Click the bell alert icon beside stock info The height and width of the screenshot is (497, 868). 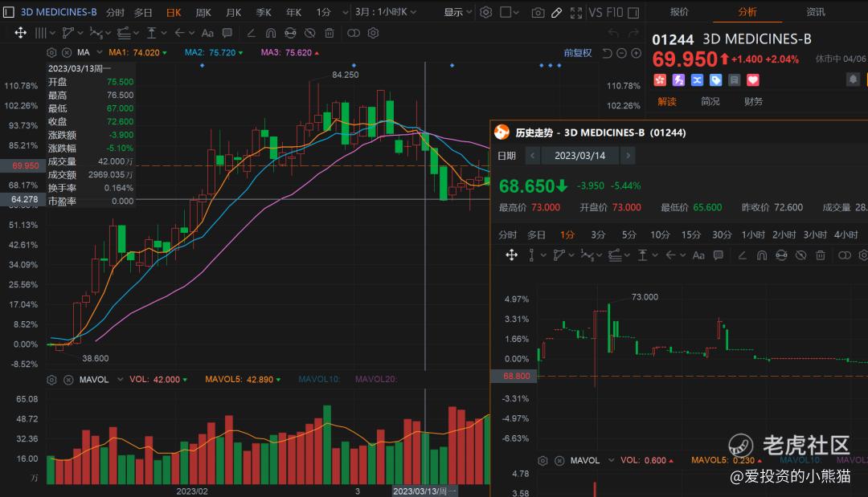click(x=853, y=79)
